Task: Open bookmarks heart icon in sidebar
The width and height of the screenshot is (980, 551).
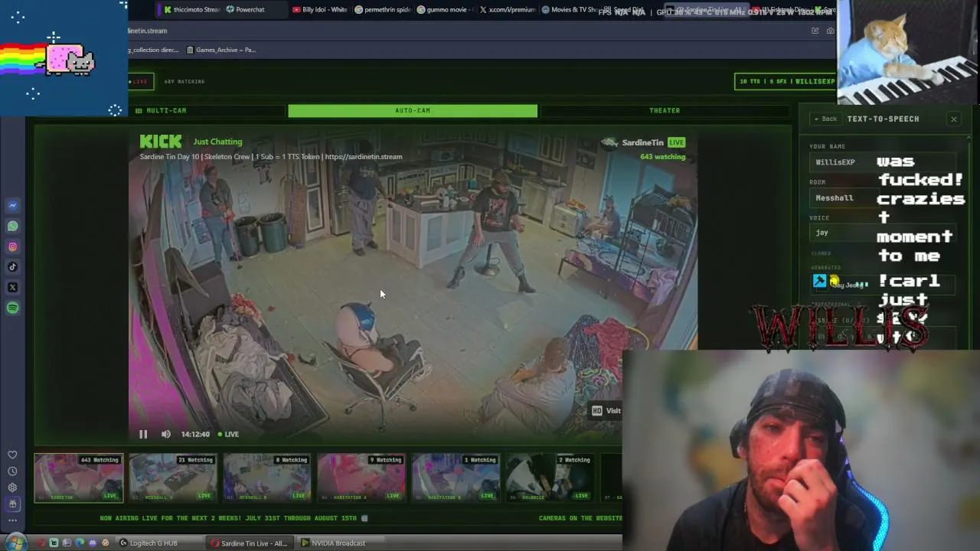Action: tap(12, 455)
